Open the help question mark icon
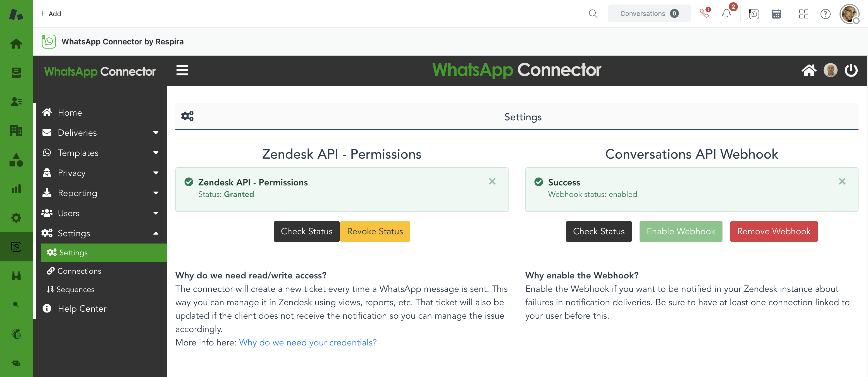This screenshot has width=868, height=377. pos(825,14)
